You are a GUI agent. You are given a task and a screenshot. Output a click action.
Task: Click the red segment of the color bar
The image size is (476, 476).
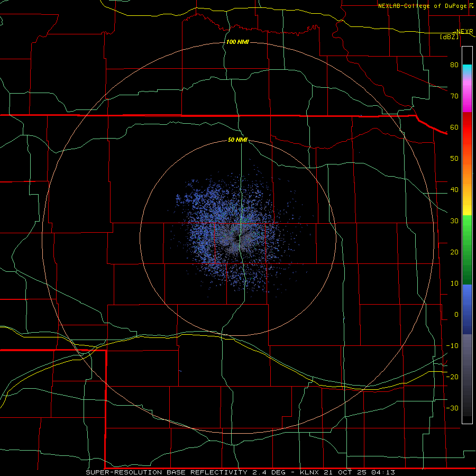467,127
